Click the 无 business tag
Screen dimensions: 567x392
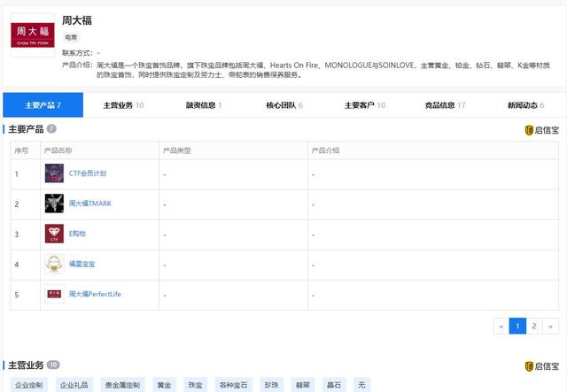pyautogui.click(x=361, y=385)
